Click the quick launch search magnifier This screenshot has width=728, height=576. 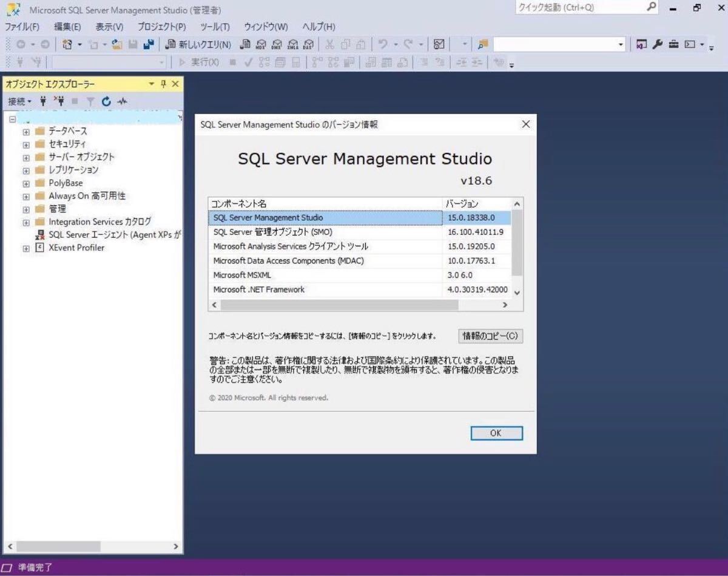tap(651, 7)
